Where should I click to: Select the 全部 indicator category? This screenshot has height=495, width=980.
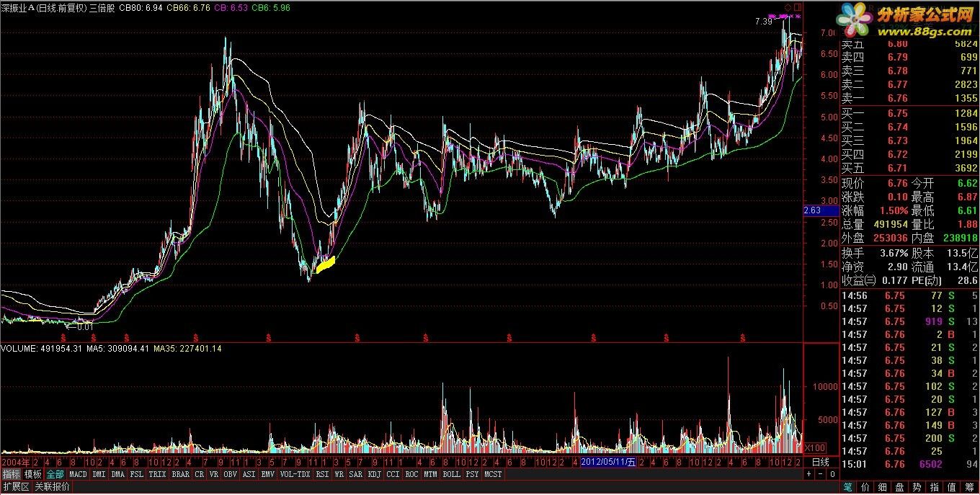pos(55,474)
